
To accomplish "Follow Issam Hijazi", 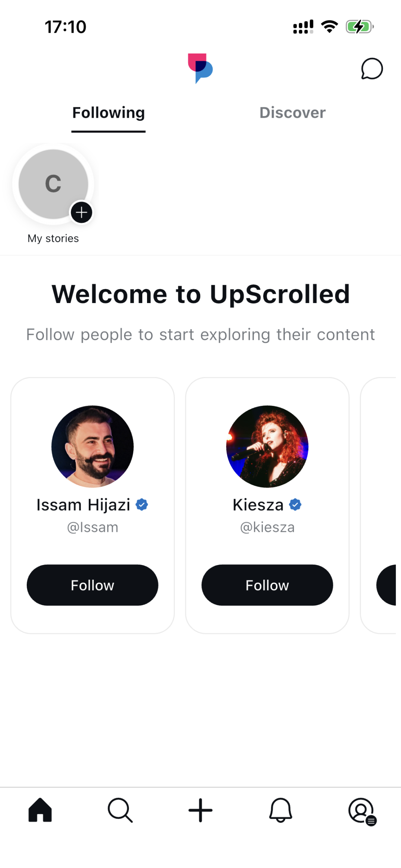I will pyautogui.click(x=92, y=585).
